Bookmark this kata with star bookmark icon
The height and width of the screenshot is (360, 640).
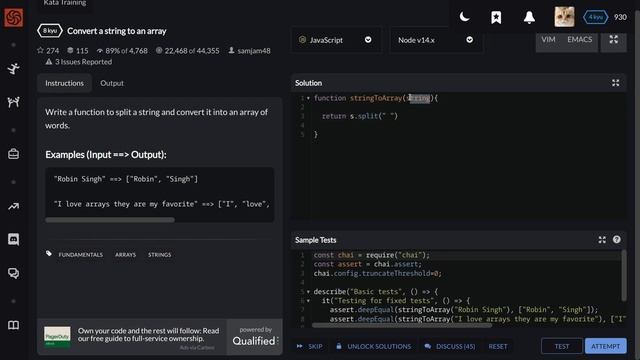click(x=496, y=17)
